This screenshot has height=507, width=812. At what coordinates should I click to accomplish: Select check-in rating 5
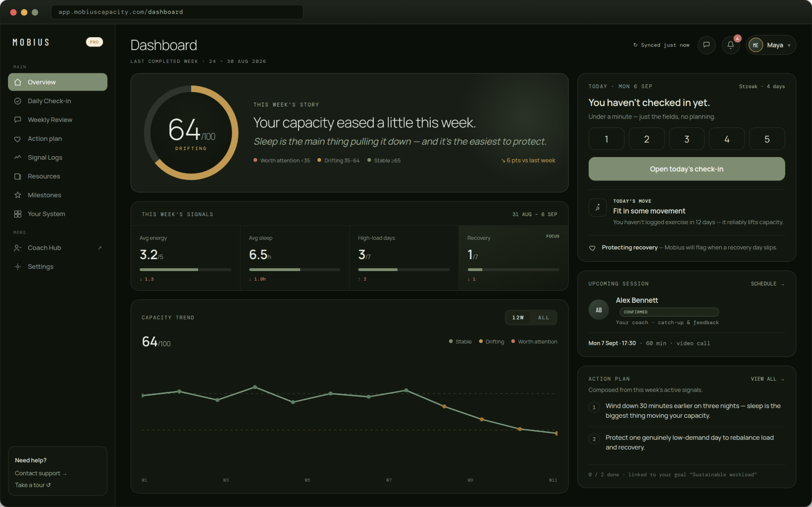coord(767,139)
